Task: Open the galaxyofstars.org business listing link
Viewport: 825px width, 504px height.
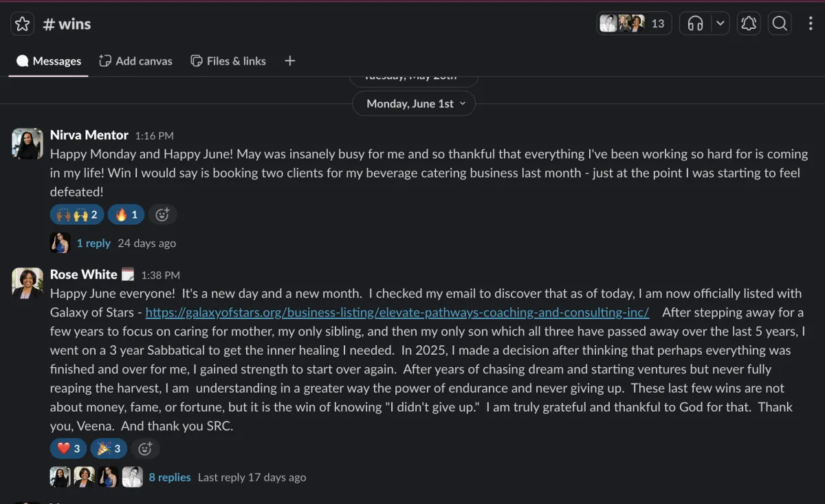Action: coord(397,312)
